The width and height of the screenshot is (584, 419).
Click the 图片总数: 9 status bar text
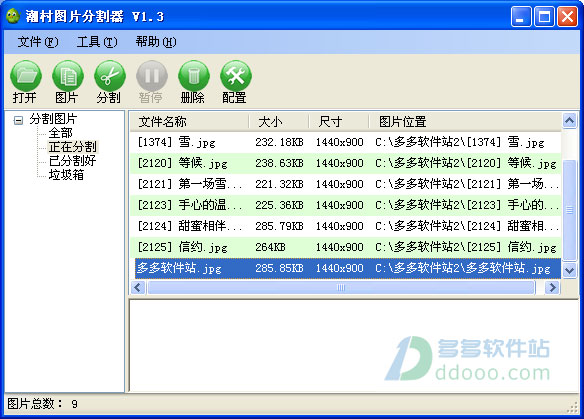pos(42,404)
